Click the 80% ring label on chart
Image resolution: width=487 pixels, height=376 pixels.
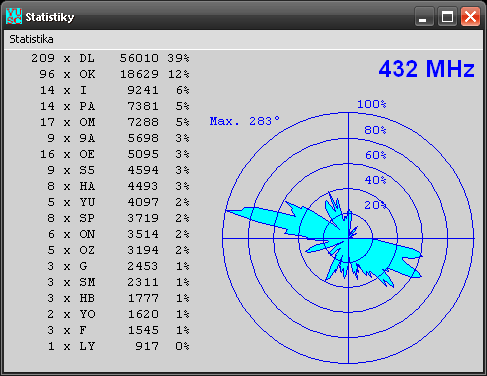[x=375, y=130]
